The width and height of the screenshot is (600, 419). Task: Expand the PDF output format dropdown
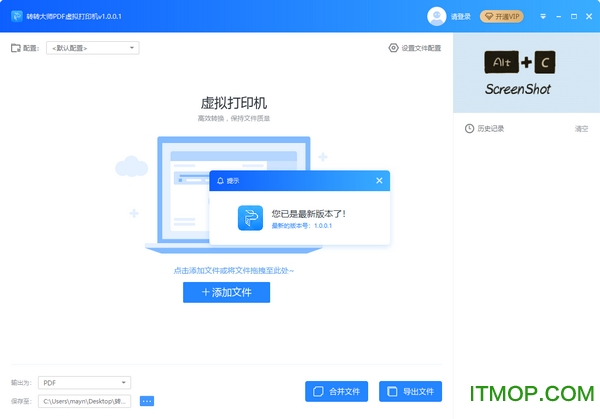tap(85, 383)
